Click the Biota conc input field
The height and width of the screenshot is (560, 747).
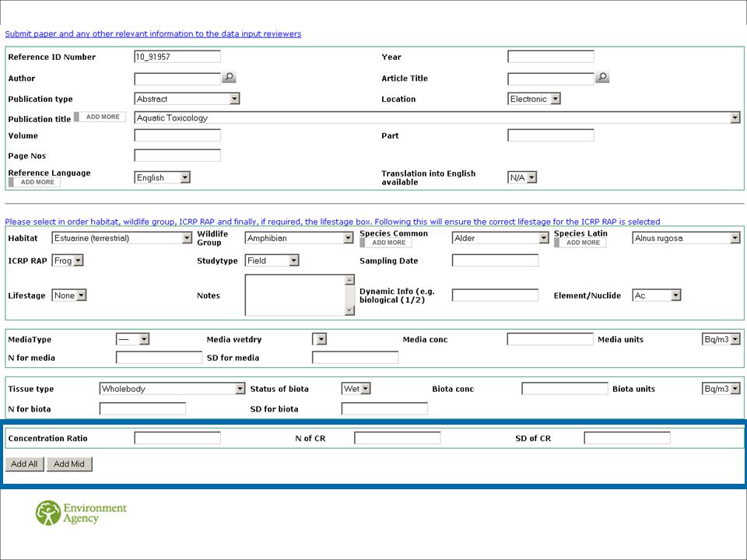pyautogui.click(x=565, y=389)
